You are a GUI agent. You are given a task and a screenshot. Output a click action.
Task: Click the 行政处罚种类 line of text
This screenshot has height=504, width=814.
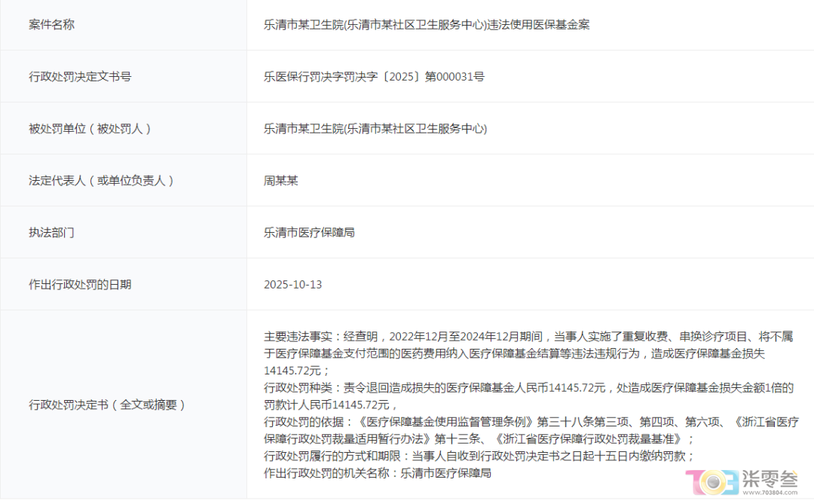click(x=528, y=387)
